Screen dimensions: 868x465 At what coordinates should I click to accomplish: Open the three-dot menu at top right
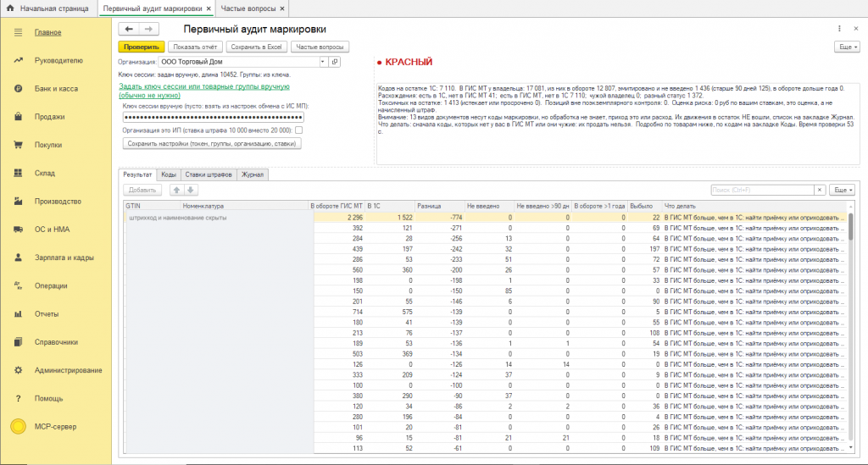[839, 29]
